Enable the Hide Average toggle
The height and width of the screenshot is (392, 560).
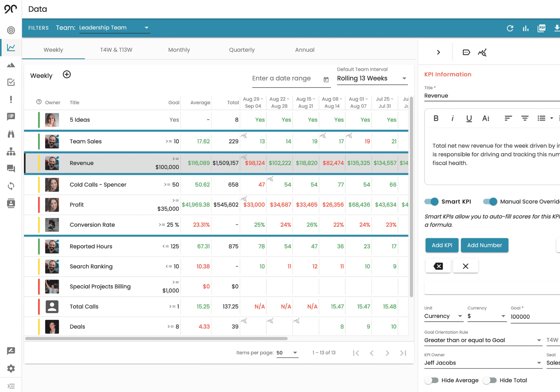[431, 380]
